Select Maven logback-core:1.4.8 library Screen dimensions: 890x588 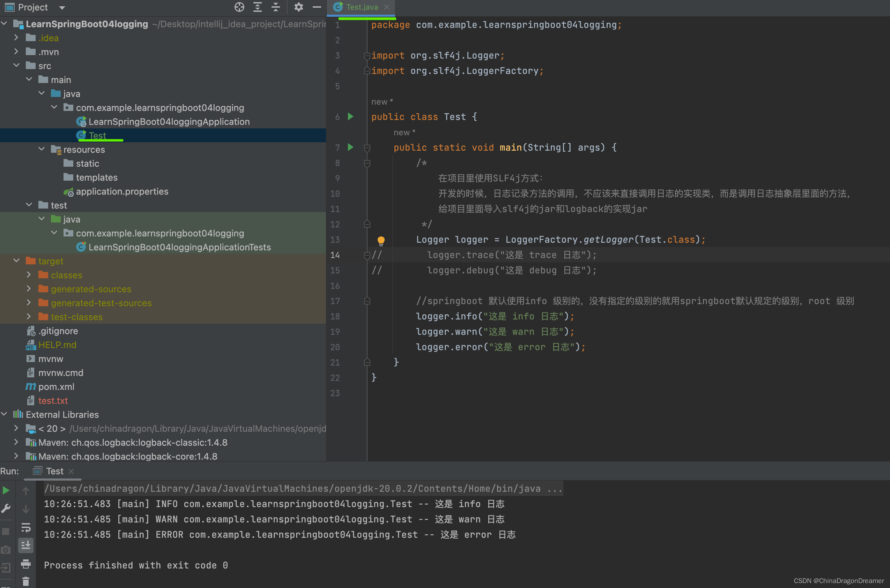pos(128,457)
